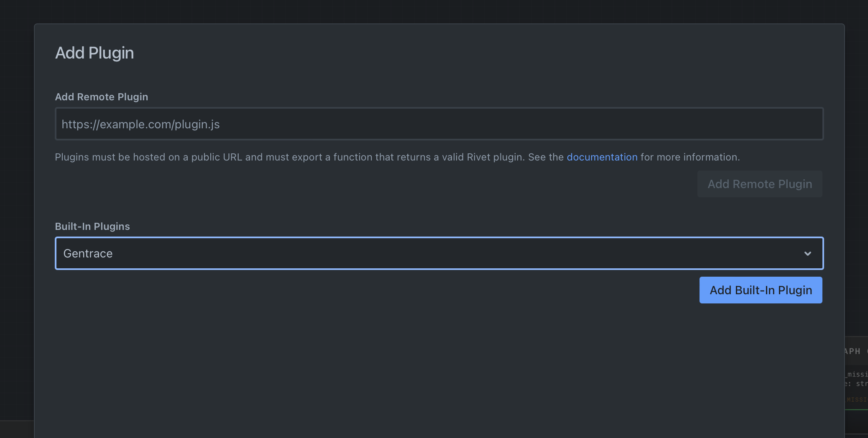
Task: Select the Gentrace text in the dropdown
Action: [x=88, y=254]
